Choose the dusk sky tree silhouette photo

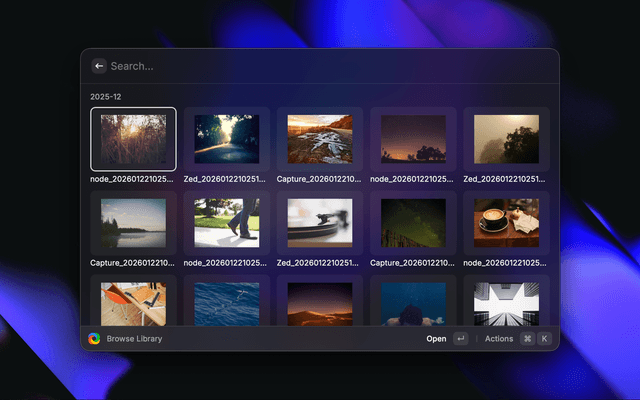pyautogui.click(x=414, y=139)
